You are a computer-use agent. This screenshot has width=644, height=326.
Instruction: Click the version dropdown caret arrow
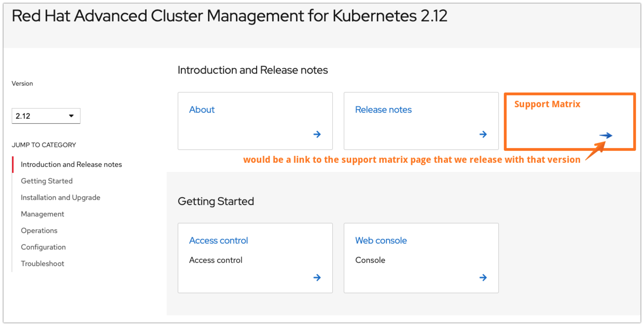click(71, 116)
